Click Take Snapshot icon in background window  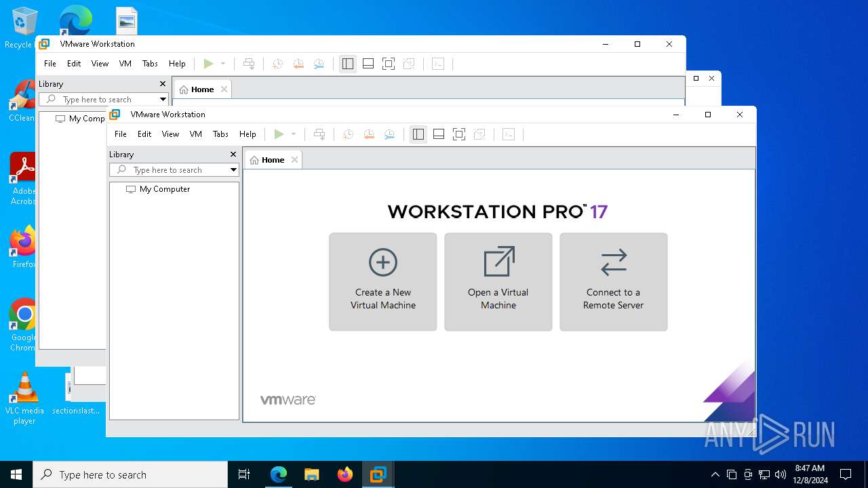[x=277, y=64]
